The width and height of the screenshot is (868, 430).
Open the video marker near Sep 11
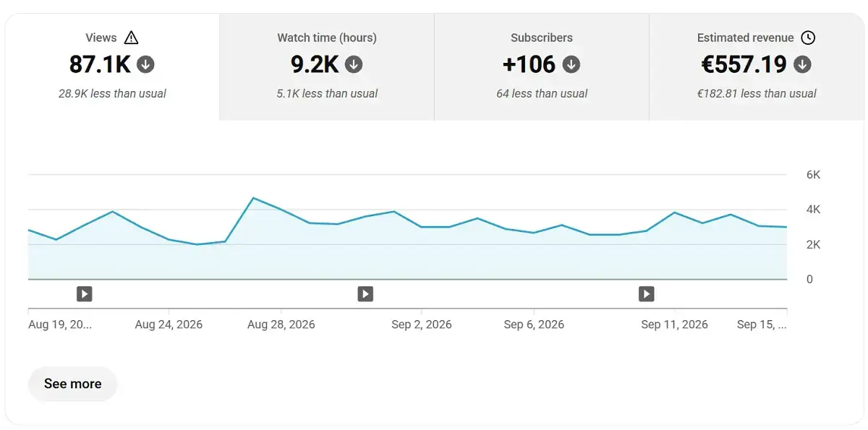point(646,293)
